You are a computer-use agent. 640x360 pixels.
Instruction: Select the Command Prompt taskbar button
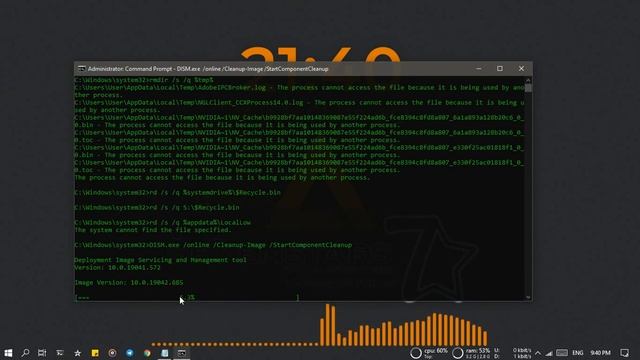click(x=182, y=353)
